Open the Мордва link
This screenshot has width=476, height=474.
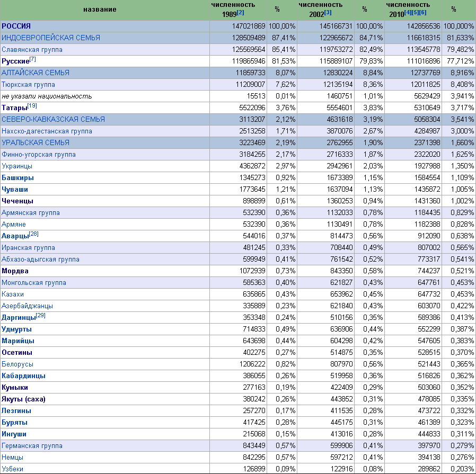coord(15,271)
